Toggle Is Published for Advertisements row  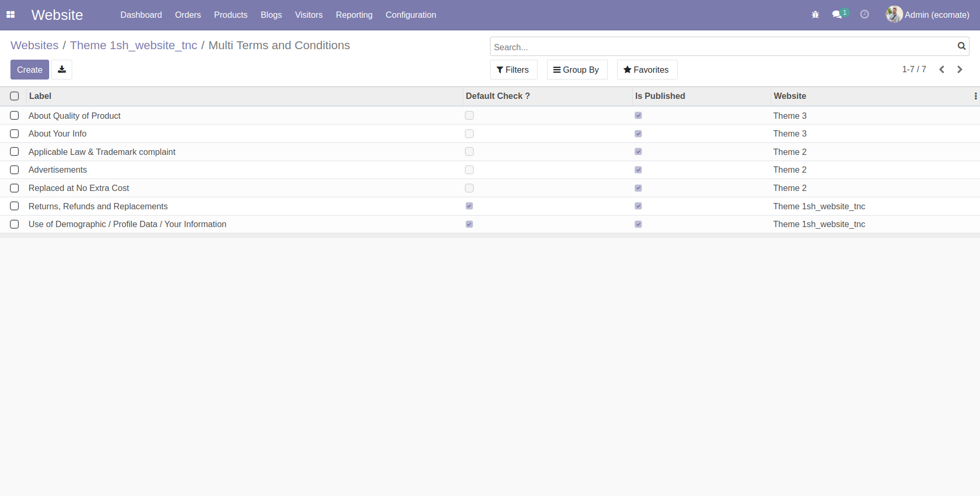(x=638, y=170)
